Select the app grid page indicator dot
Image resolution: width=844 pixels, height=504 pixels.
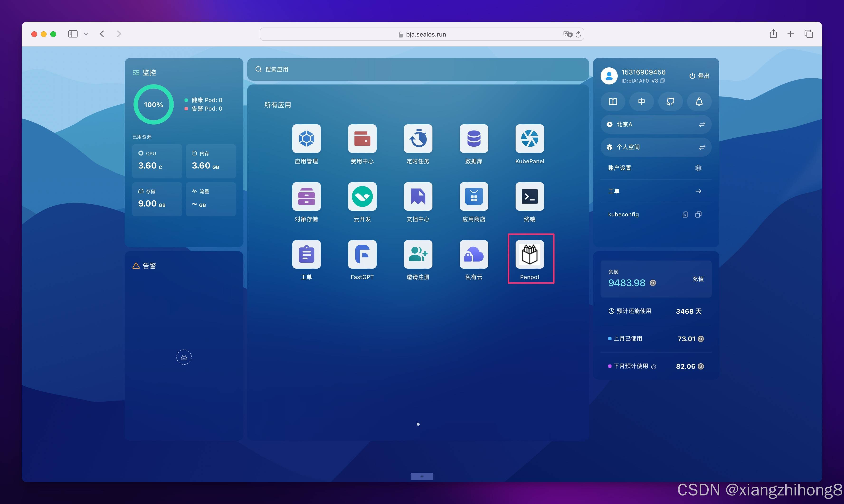tap(418, 424)
